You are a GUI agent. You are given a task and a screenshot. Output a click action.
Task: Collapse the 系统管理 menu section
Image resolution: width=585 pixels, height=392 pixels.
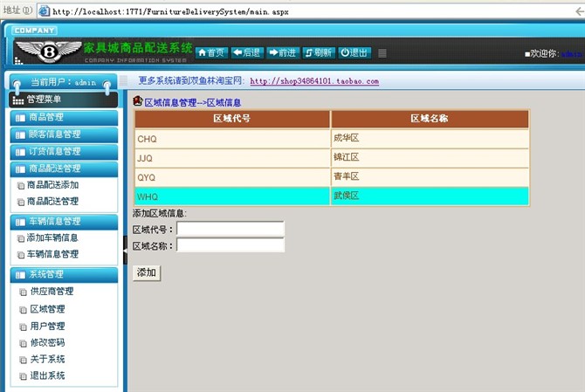pyautogui.click(x=64, y=275)
